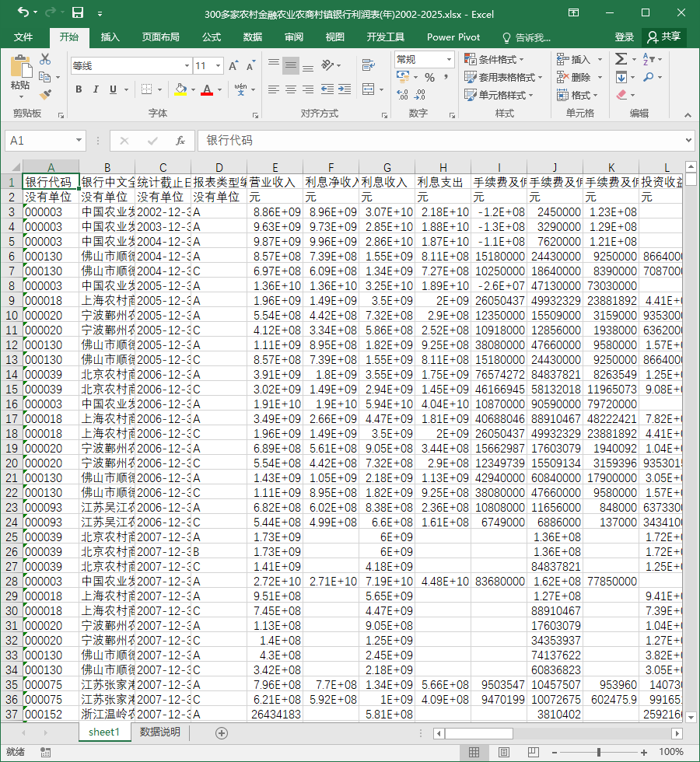The width and height of the screenshot is (700, 762).
Task: Switch to the 数据说明 sheet tab
Action: click(160, 732)
